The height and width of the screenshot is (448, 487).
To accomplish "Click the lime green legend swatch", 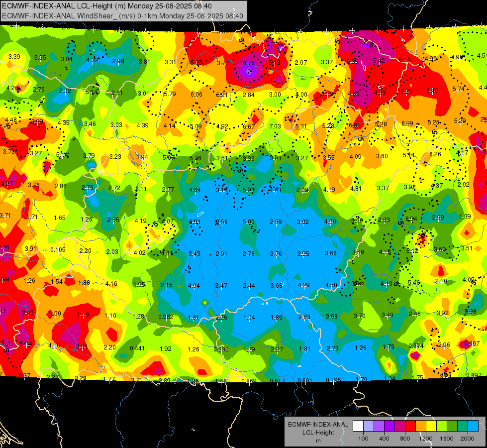I will (442, 426).
